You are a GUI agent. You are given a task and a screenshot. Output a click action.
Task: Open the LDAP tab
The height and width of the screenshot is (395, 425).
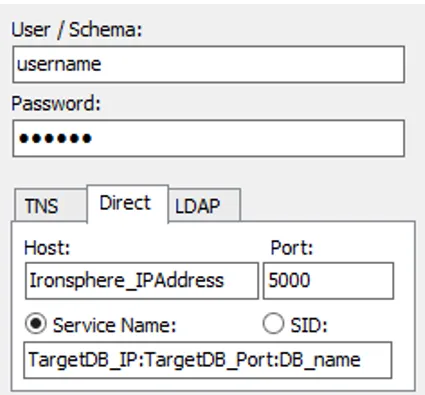point(205,205)
